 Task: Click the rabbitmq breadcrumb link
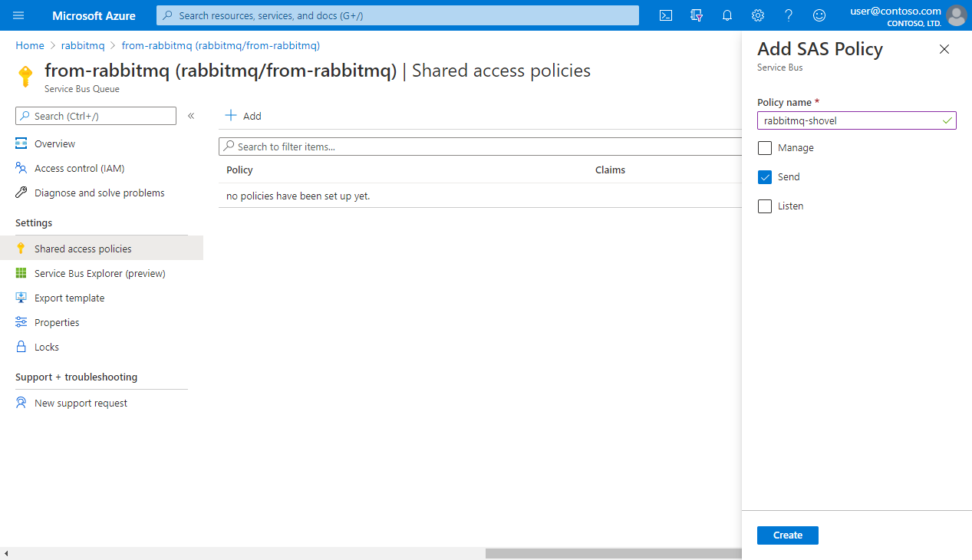83,46
